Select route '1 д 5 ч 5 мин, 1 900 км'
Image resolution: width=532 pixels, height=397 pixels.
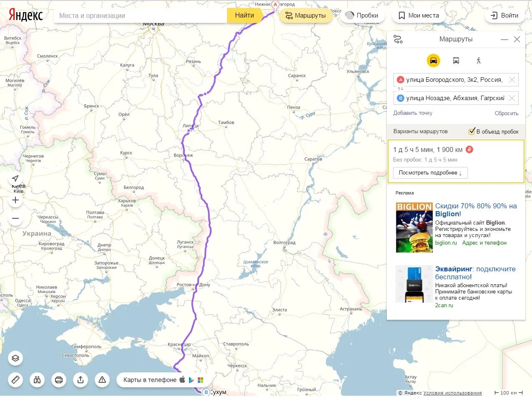[456, 161]
